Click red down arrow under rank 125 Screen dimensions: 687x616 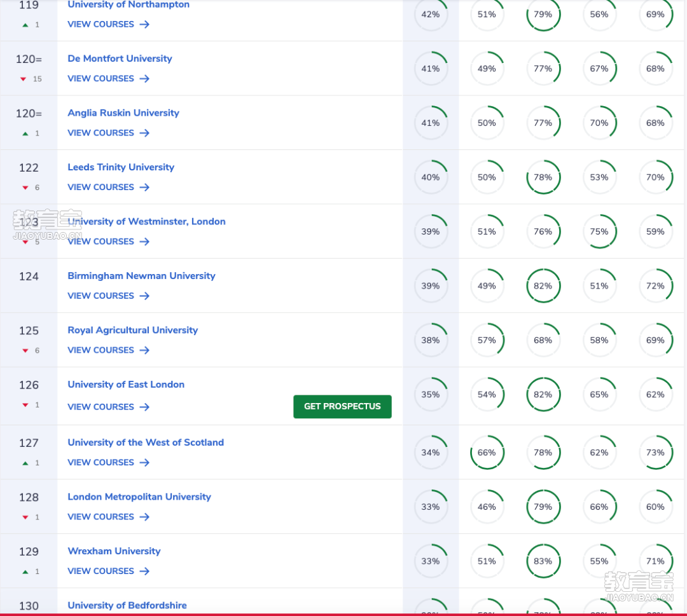point(25,351)
